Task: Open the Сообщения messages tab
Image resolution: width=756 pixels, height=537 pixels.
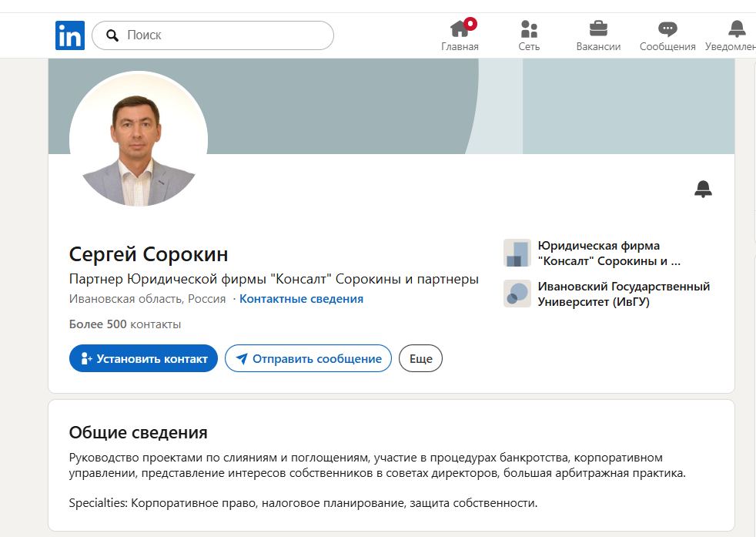Action: [667, 35]
